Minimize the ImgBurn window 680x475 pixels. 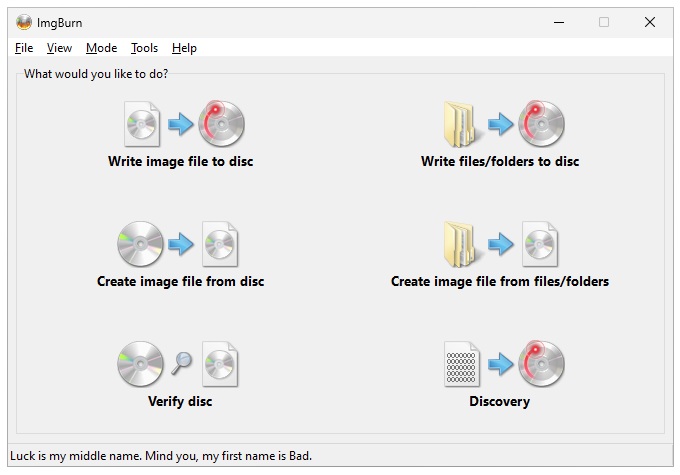[558, 22]
